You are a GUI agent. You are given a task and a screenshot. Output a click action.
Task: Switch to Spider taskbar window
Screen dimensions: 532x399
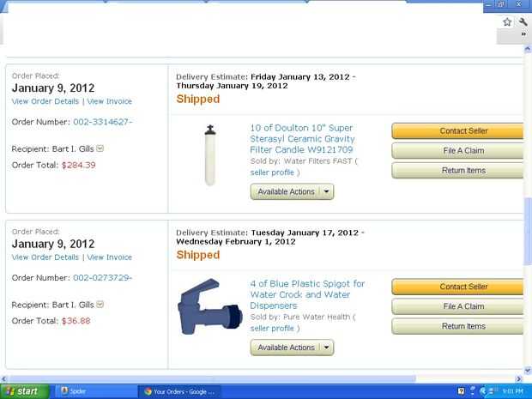click(x=96, y=391)
